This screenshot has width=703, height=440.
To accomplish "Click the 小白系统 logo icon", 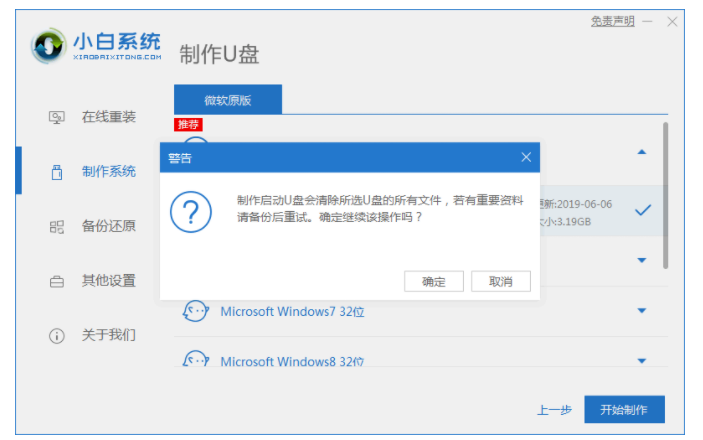I will (48, 45).
